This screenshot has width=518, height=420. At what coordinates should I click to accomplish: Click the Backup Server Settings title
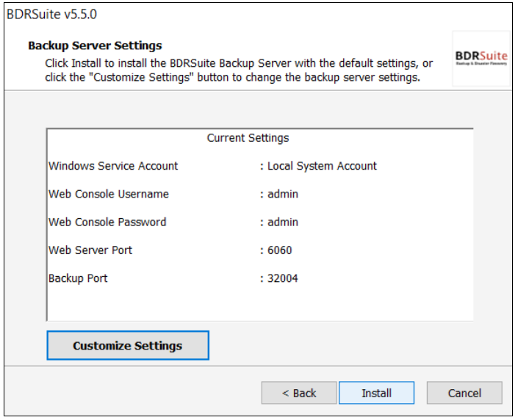[95, 46]
